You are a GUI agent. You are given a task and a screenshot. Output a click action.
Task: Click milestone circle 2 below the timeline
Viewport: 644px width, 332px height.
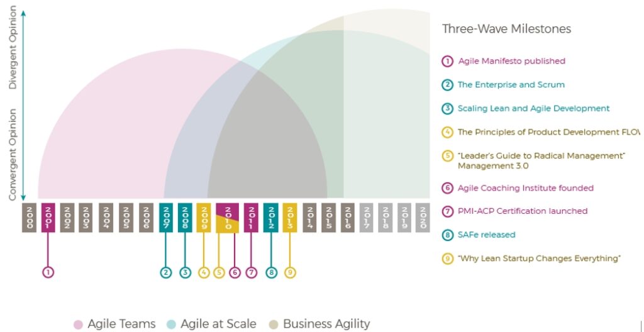[x=166, y=272]
